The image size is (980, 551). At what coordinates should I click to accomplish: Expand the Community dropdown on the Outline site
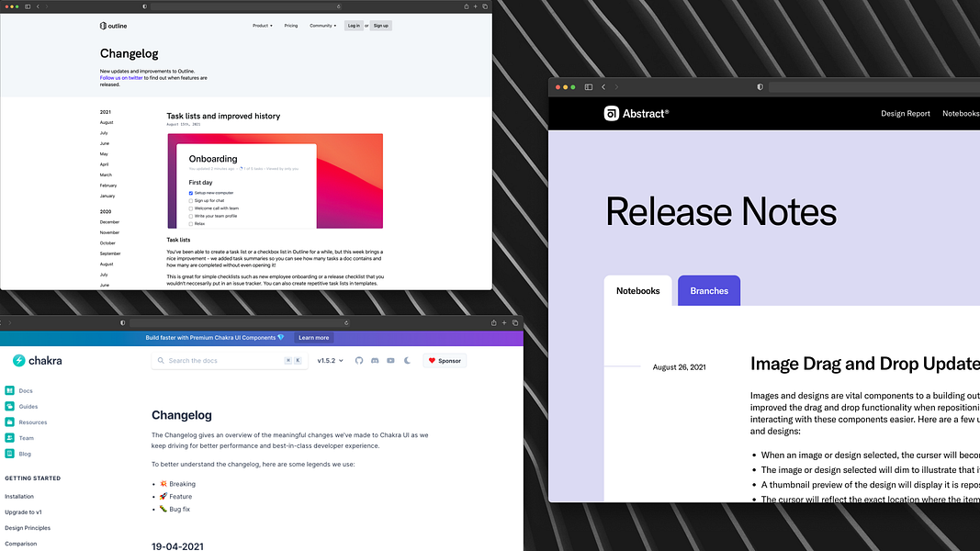point(322,26)
